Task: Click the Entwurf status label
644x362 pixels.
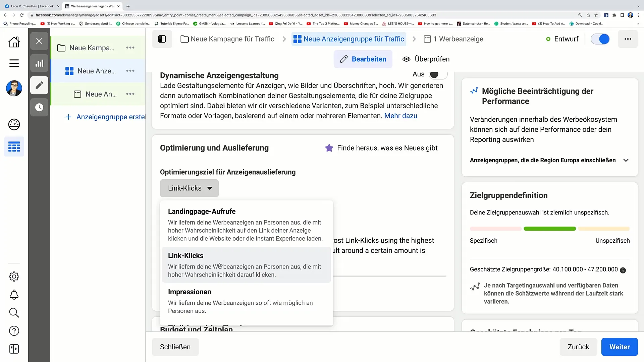Action: click(566, 39)
